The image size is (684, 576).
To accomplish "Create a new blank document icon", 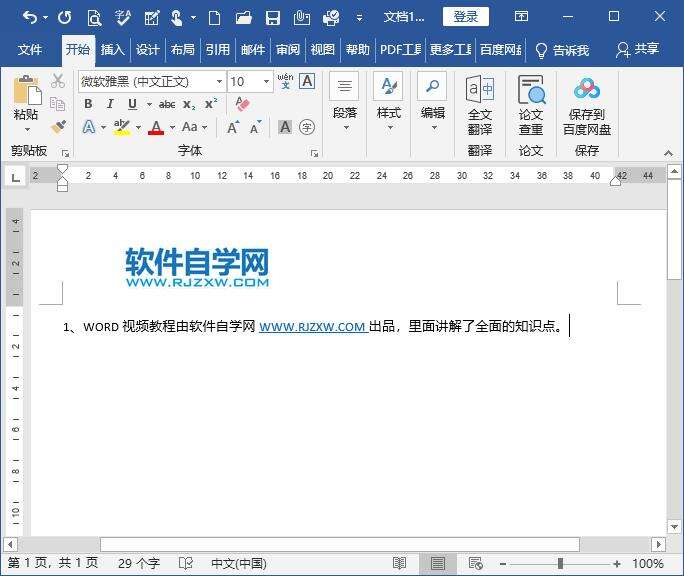I will [x=214, y=18].
